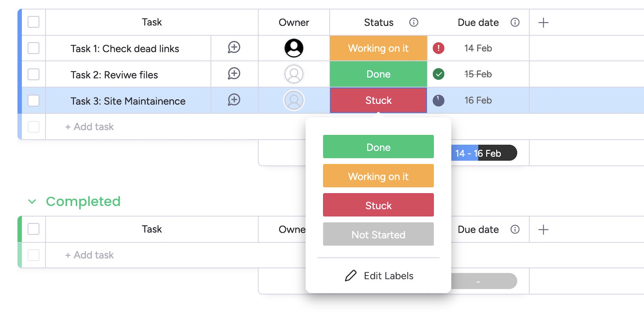Tick the checkbox for Task 3: Site Maintainence
This screenshot has height=312, width=644.
[33, 101]
